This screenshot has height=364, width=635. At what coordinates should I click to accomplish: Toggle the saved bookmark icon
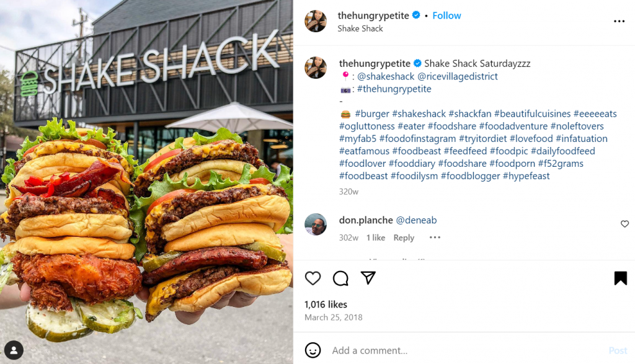coord(620,278)
